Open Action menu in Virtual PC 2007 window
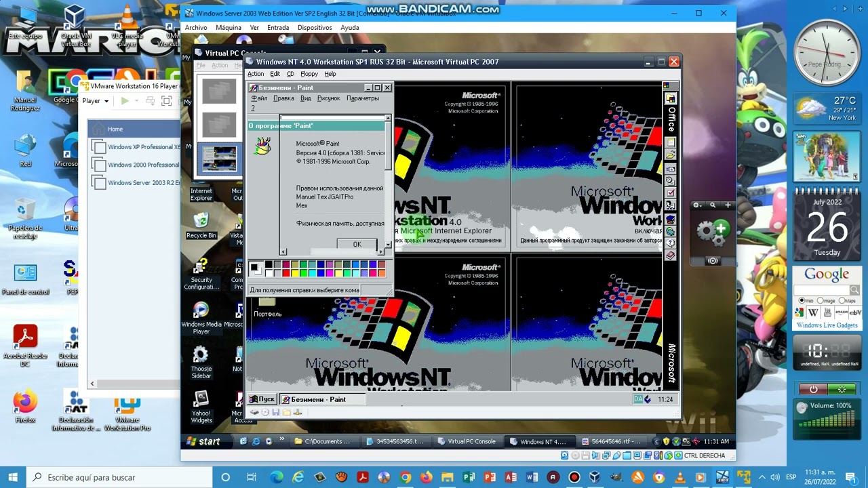868x488 pixels. click(256, 74)
